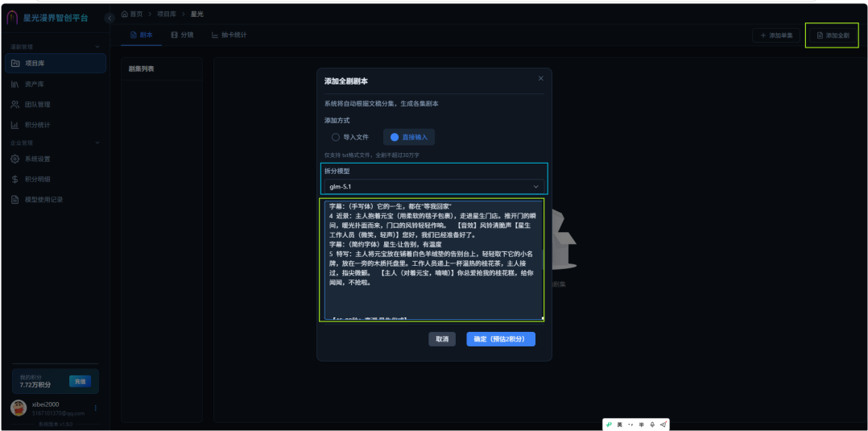Image resolution: width=868 pixels, height=431 pixels.
Task: Open 模型使用记录 in the sidebar
Action: (56, 200)
